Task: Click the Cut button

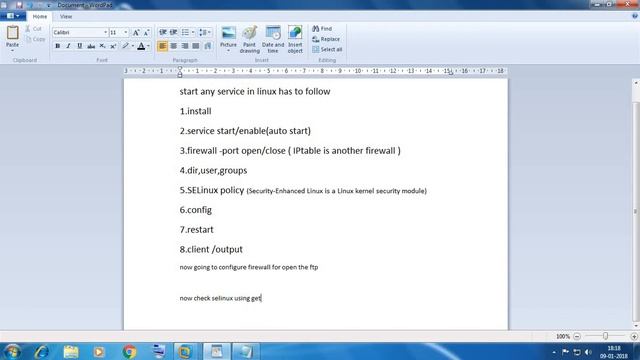Action: [34, 29]
